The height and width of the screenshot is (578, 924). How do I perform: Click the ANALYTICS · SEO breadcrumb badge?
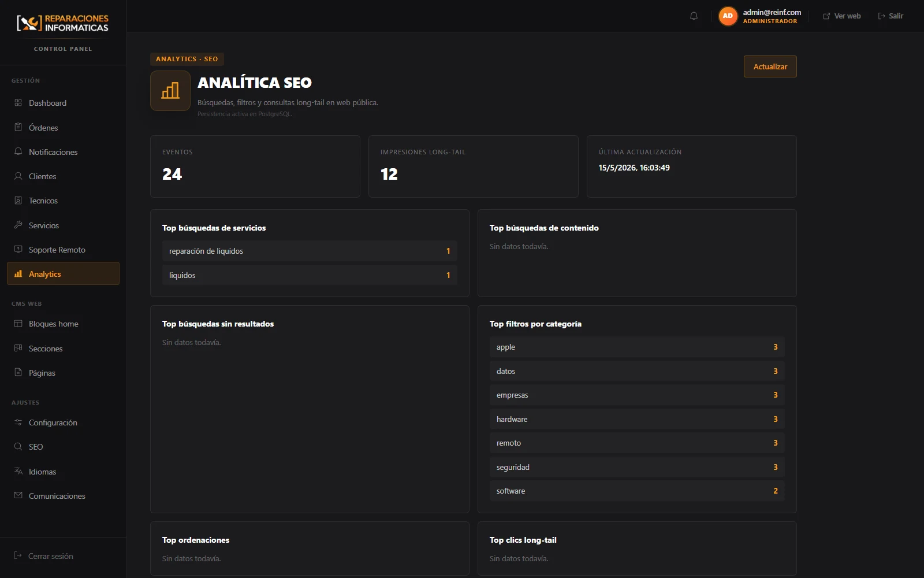pyautogui.click(x=187, y=59)
